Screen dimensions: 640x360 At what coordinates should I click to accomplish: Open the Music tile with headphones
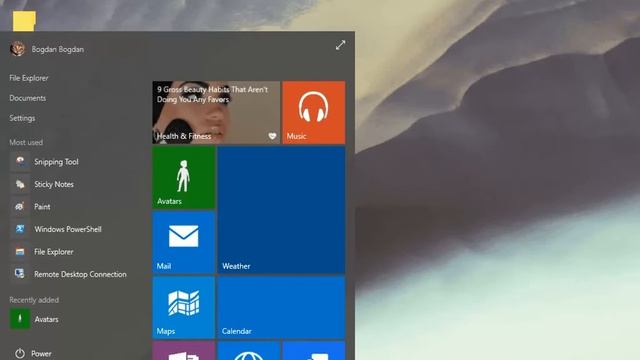click(313, 112)
